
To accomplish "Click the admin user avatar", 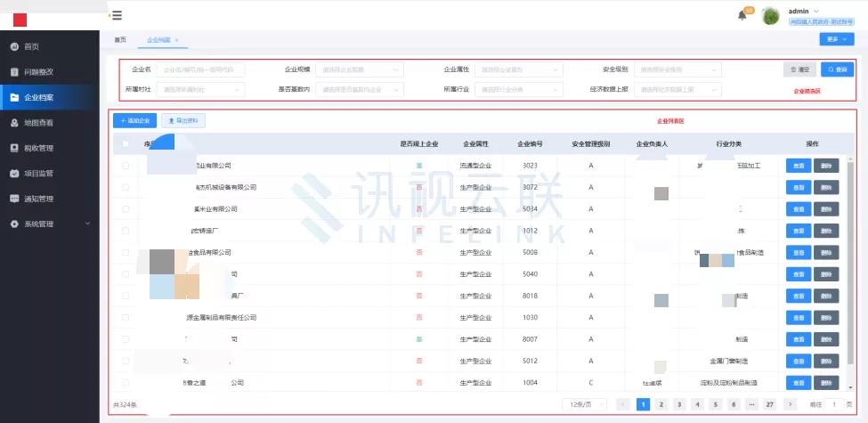I will point(771,16).
